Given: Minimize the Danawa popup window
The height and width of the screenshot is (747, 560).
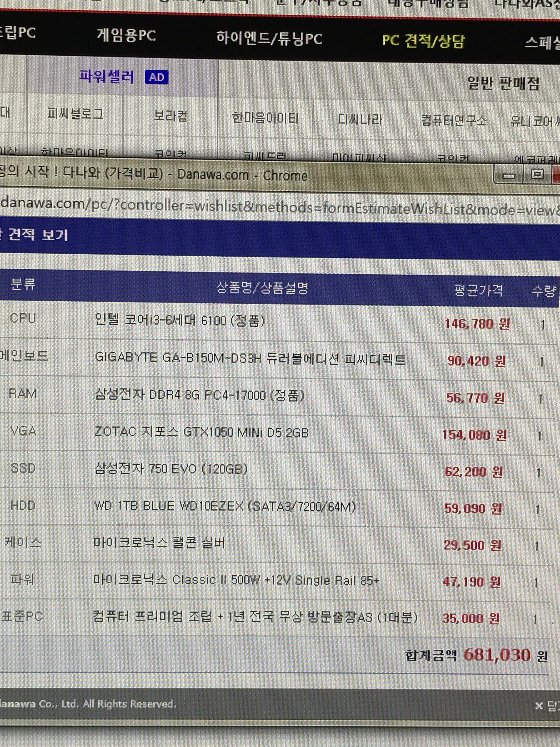Looking at the screenshot, I should [x=509, y=176].
